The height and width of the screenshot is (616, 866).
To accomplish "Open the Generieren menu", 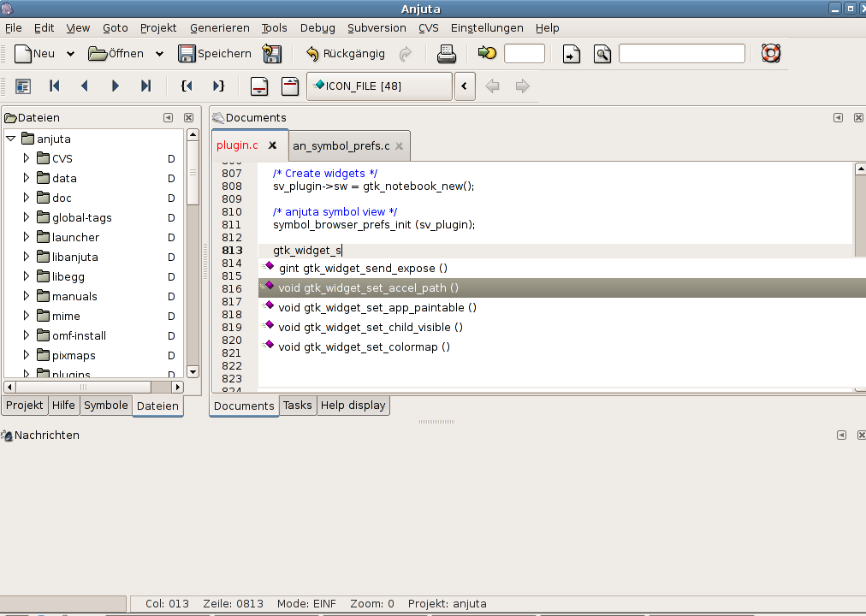I will click(x=220, y=27).
